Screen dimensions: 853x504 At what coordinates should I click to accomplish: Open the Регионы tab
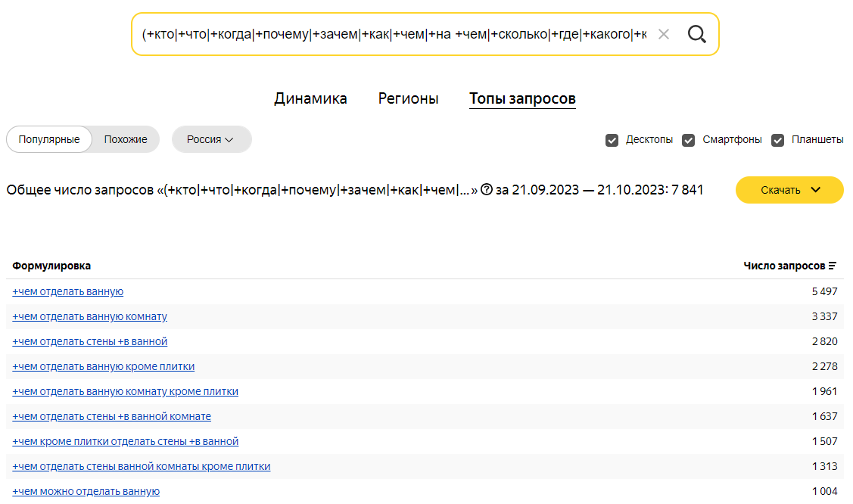click(408, 98)
